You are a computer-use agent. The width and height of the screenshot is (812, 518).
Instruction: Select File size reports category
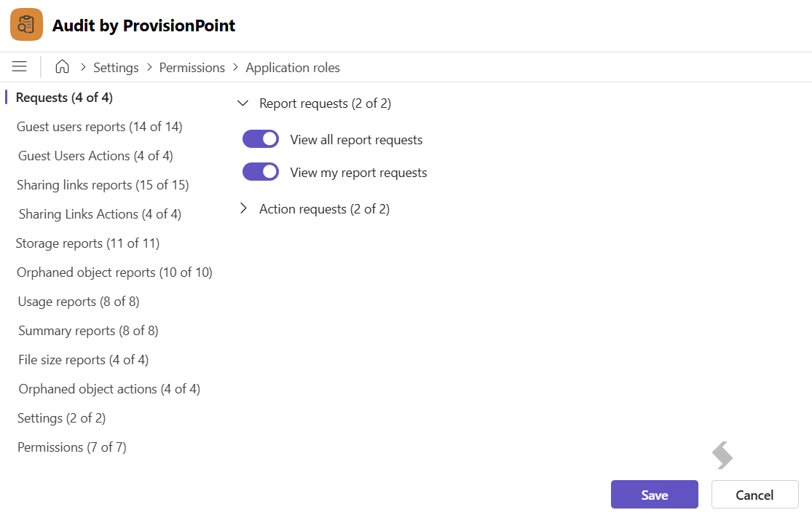83,359
